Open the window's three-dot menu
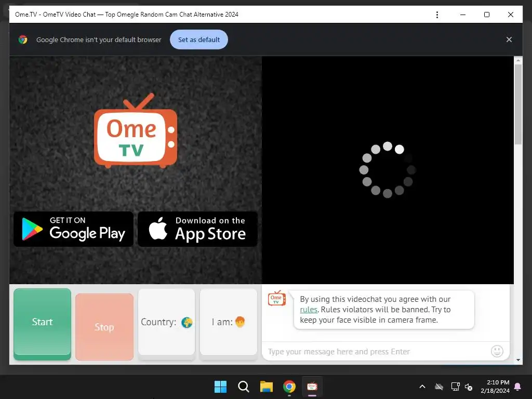The height and width of the screenshot is (399, 532). pos(437,15)
